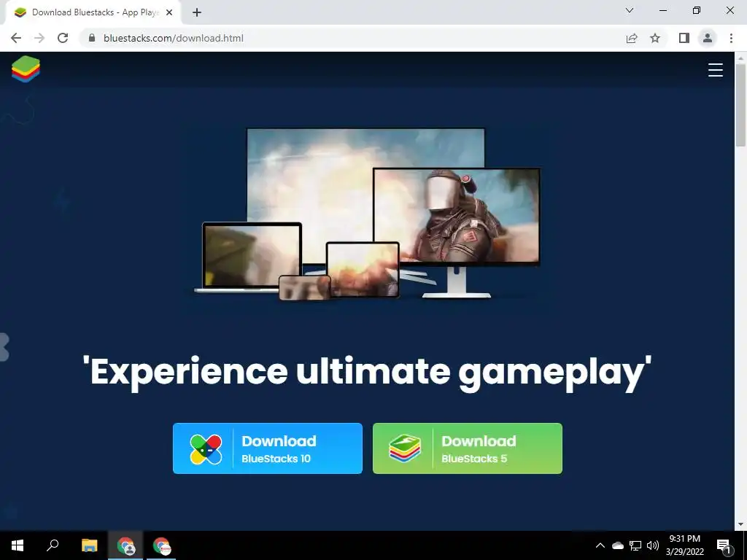This screenshot has height=560, width=747.
Task: Expand the tab search dropdown arrow
Action: tap(630, 10)
